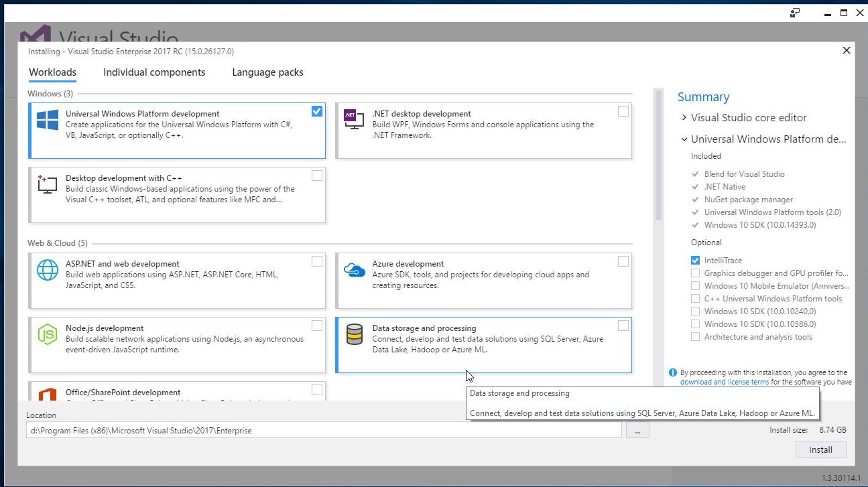Enable Windows 10 SDK (10.0.10586.0) option
Viewport: 868px width, 487px height.
(695, 324)
